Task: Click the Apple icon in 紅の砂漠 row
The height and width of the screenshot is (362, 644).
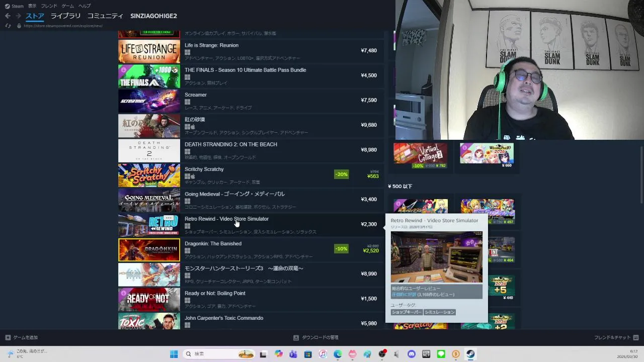Action: coord(193,127)
